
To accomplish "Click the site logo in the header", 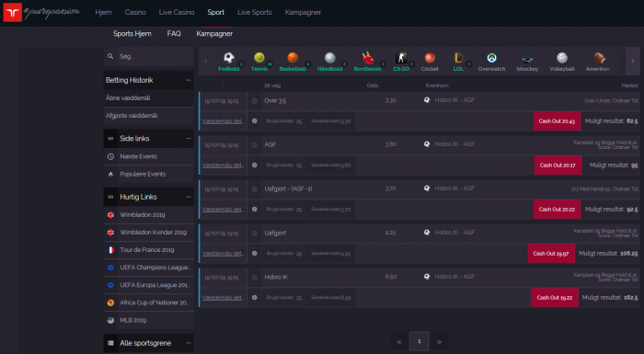I will click(x=12, y=12).
